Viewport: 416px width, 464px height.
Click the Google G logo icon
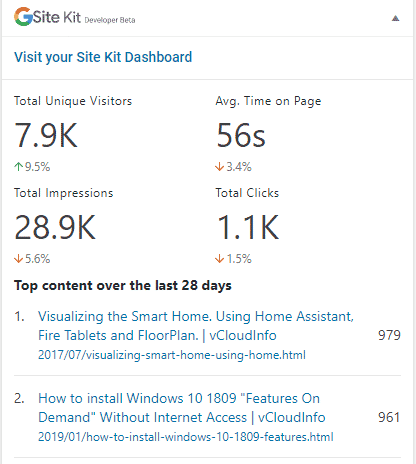coord(23,17)
